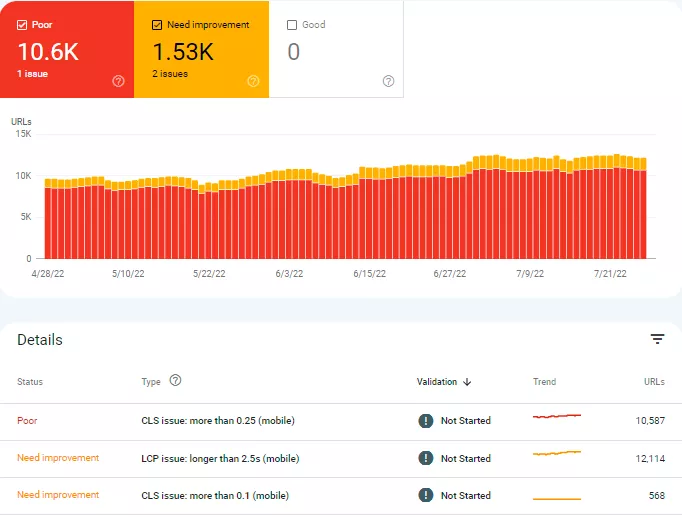Uncheck the Need improvement checkbox
The image size is (682, 517).
coord(157,25)
